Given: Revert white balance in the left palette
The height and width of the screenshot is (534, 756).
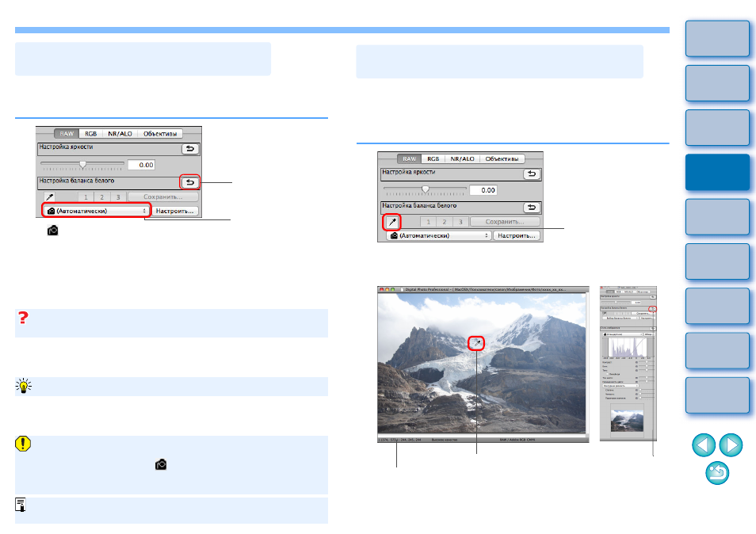Looking at the screenshot, I should [190, 182].
